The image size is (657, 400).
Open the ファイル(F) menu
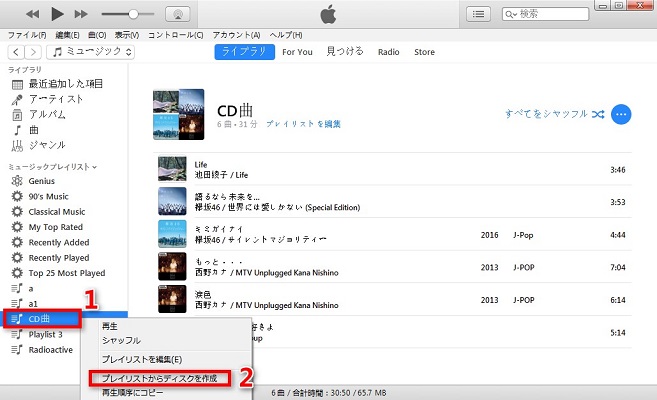[x=27, y=35]
